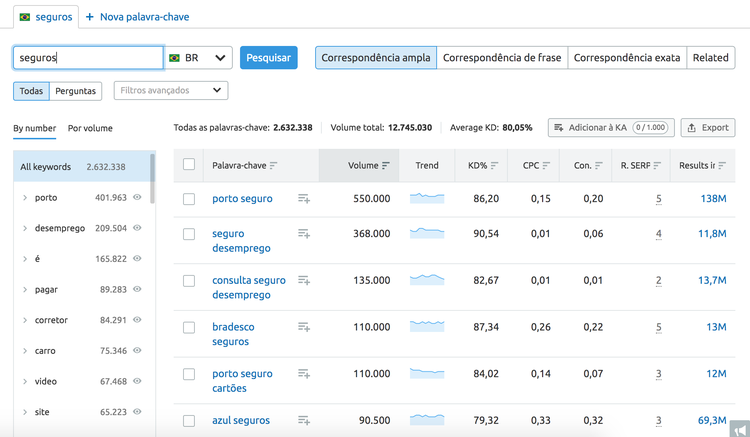
Task: Sort by Volume column icon
Action: 386,165
